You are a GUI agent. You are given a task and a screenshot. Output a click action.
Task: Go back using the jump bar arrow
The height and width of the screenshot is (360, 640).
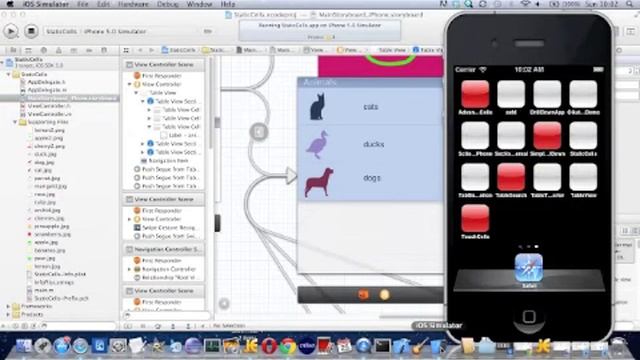coord(140,50)
